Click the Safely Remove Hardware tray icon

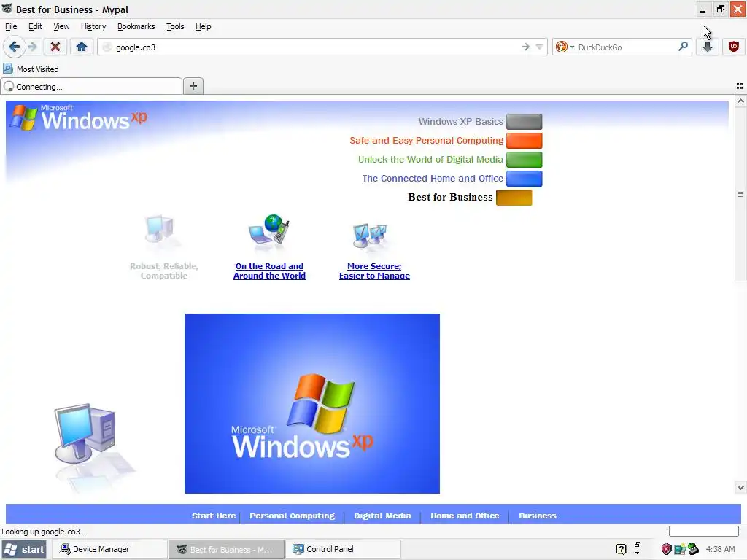point(693,549)
